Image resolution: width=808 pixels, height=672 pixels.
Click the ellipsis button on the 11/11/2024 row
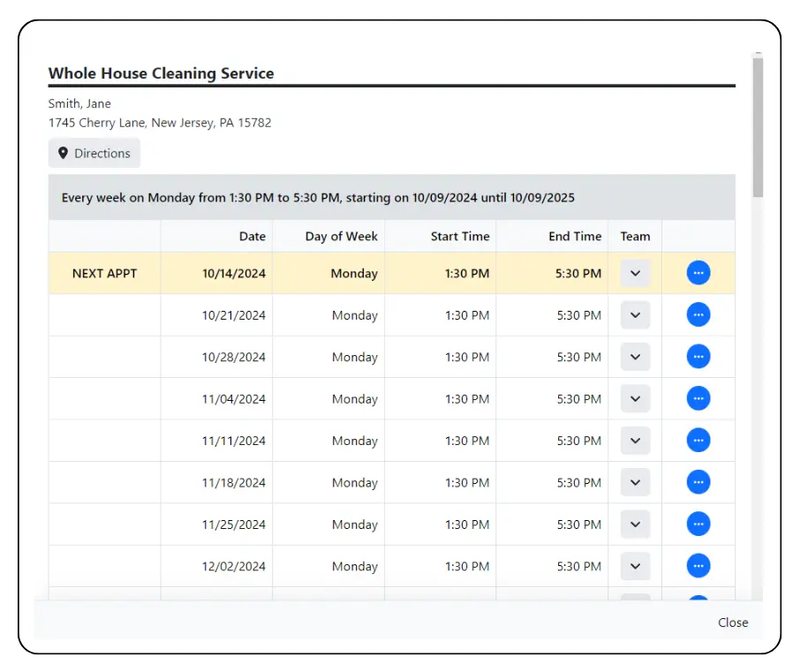click(698, 440)
